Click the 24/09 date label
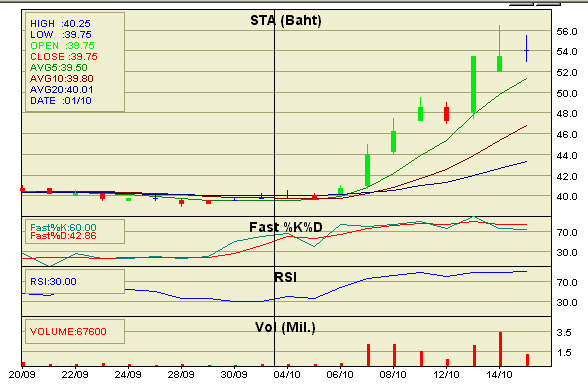This screenshot has width=588, height=388. [128, 375]
